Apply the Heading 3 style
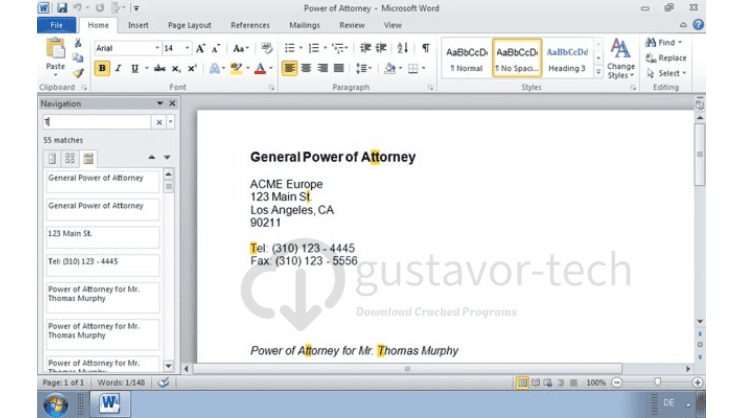Screen dimensions: 743x418 pyautogui.click(x=567, y=59)
